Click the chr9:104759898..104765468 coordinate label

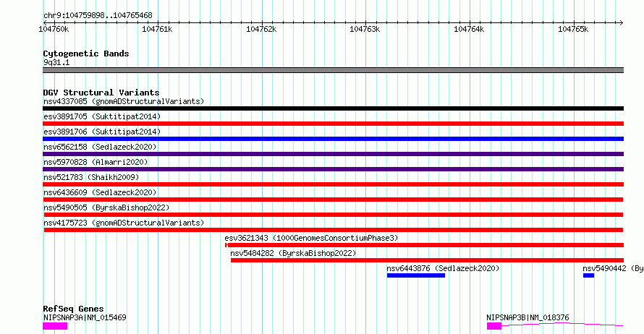click(x=98, y=15)
